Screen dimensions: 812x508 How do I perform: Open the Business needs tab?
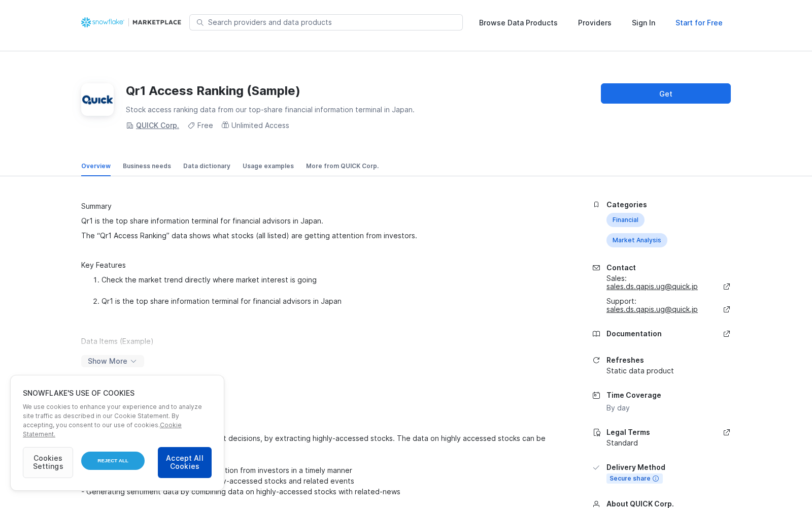147,166
